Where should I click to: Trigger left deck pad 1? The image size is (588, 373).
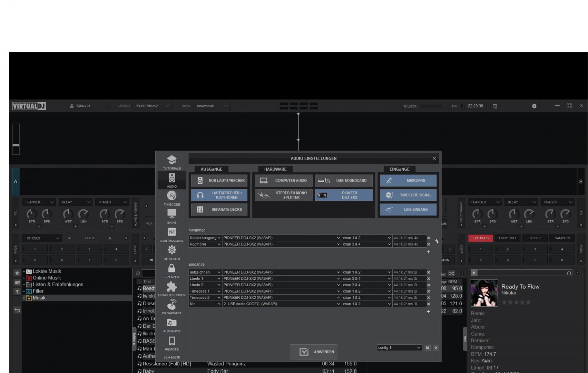tap(35, 249)
